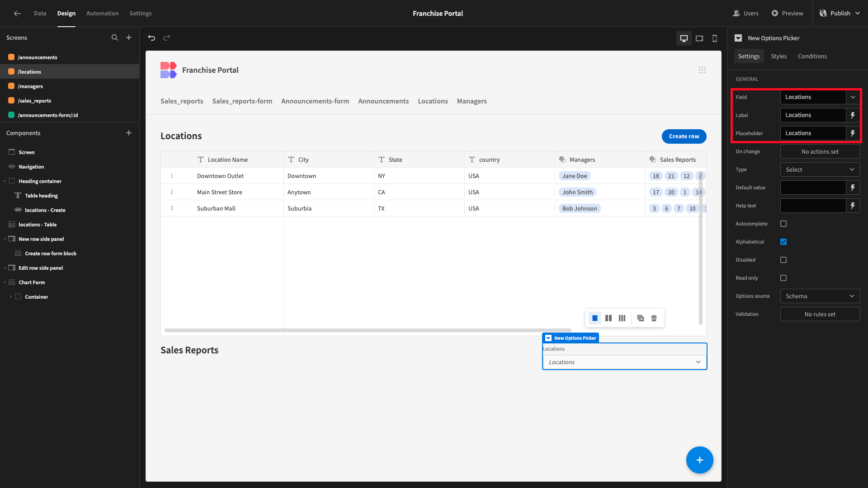
Task: Uncheck the Alphabetical checkbox
Action: pos(783,242)
